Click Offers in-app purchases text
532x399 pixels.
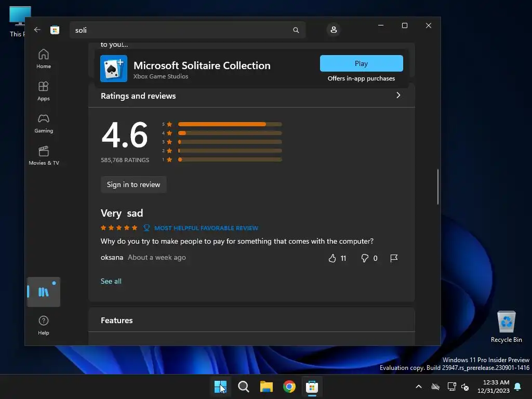point(361,78)
